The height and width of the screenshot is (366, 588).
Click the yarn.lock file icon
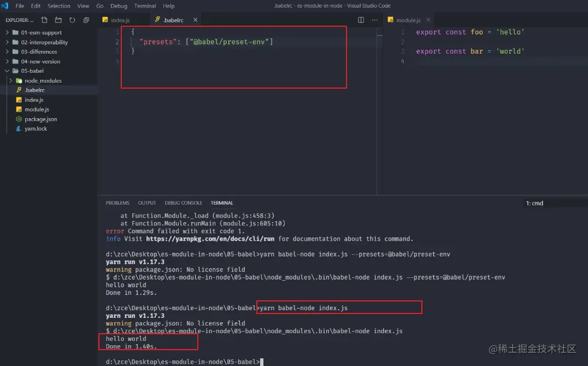(x=19, y=129)
